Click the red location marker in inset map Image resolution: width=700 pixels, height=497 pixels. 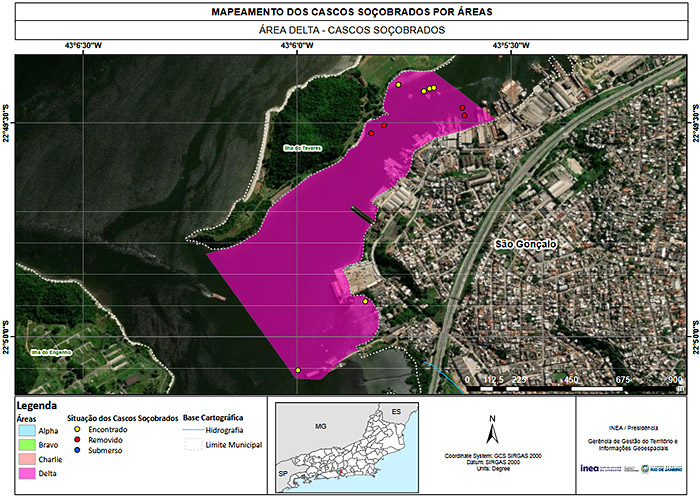341,472
